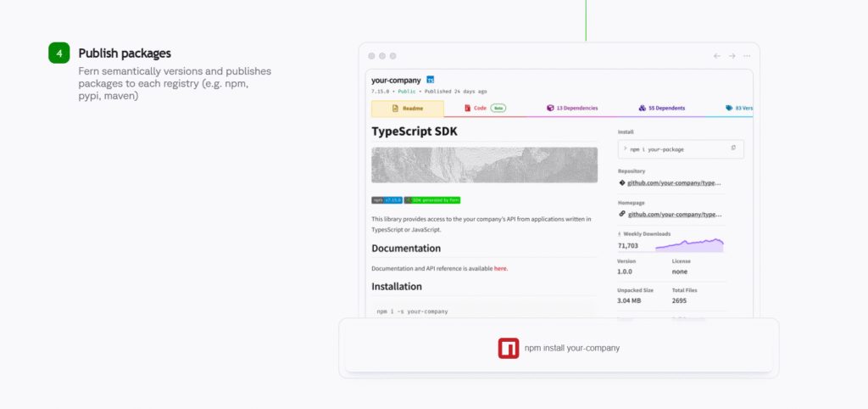Click the download icon beside Weekly Downloads
This screenshot has width=868, height=409.
coord(620,233)
